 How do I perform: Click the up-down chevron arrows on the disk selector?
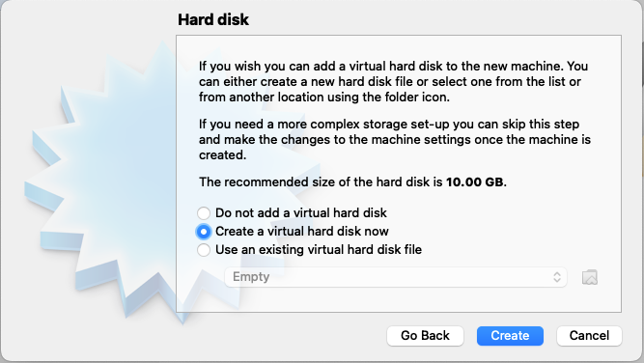pyautogui.click(x=557, y=277)
